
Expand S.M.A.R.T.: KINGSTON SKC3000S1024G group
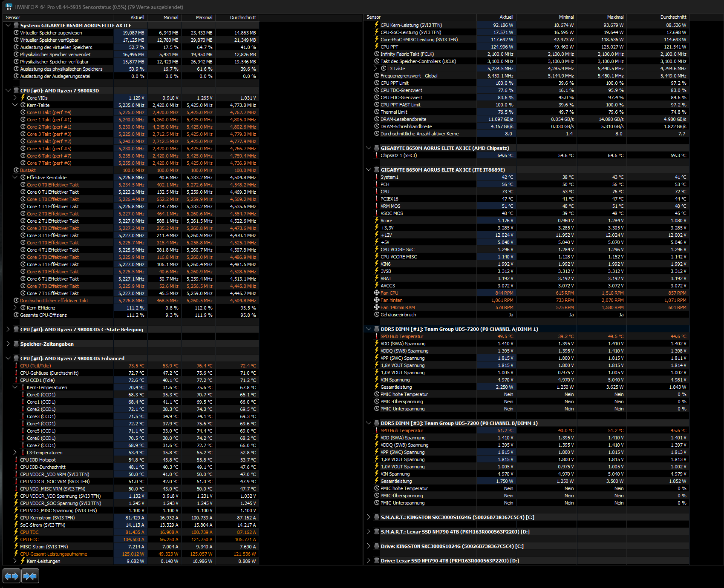pos(369,517)
